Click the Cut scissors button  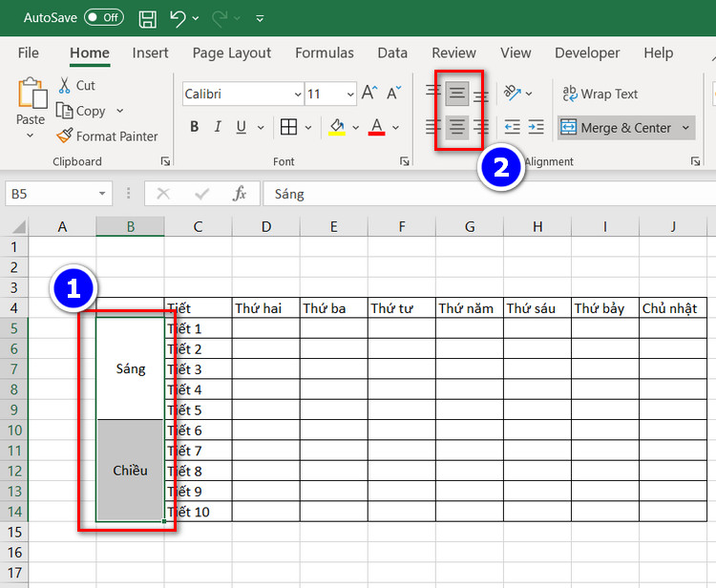[x=76, y=85]
